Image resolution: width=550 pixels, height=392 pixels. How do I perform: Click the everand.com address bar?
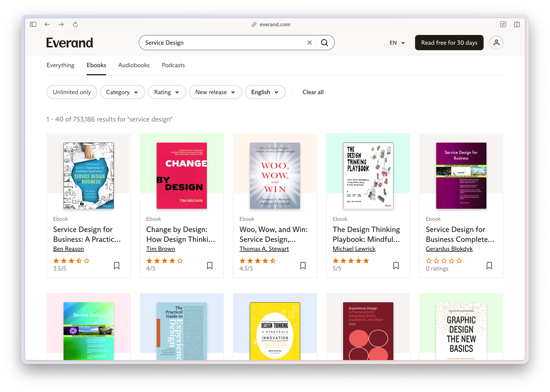pos(275,24)
